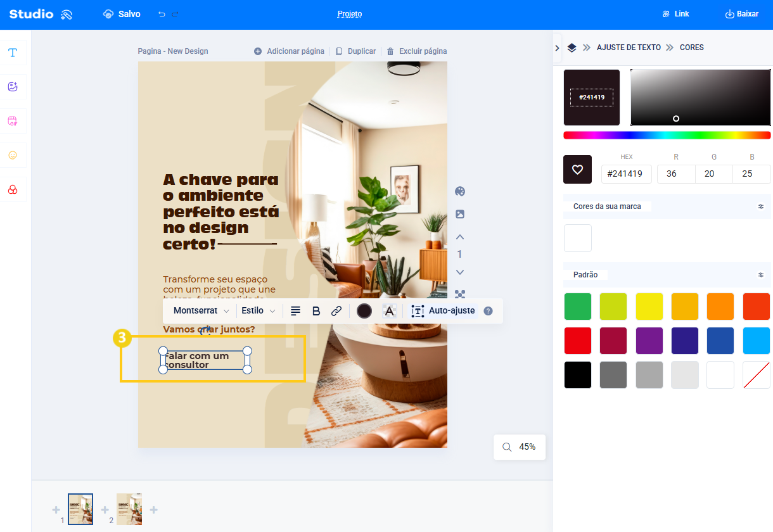773x532 pixels.
Task: Choose the yellow swatch
Action: pyautogui.click(x=649, y=307)
